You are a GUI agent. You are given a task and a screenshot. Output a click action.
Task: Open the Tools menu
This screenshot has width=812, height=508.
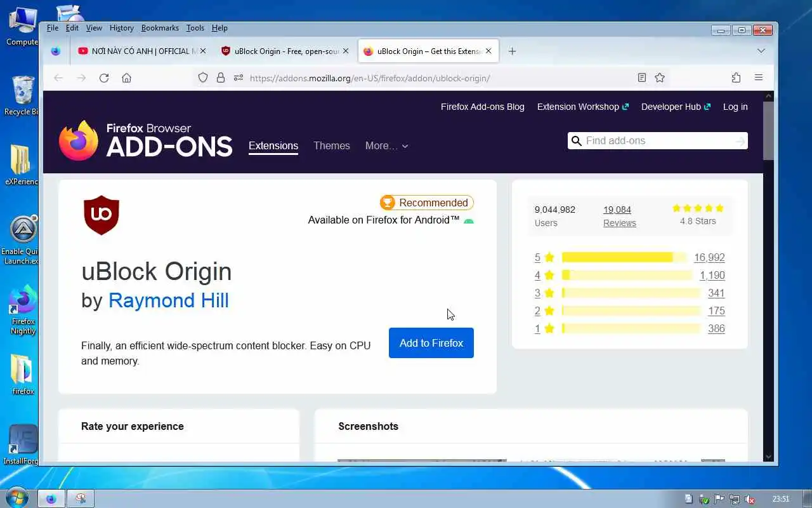195,28
